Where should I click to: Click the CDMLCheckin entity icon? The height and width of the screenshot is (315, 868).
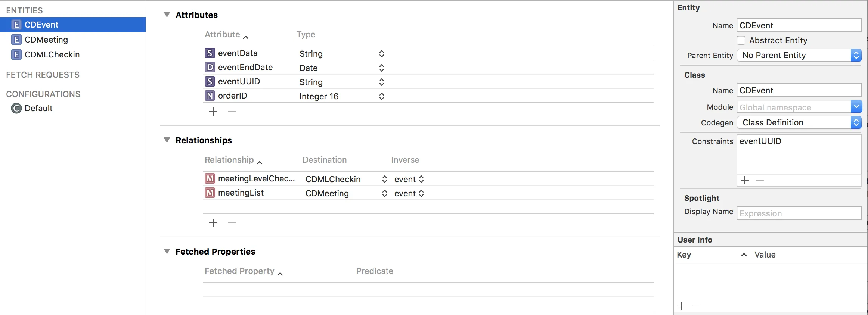16,54
